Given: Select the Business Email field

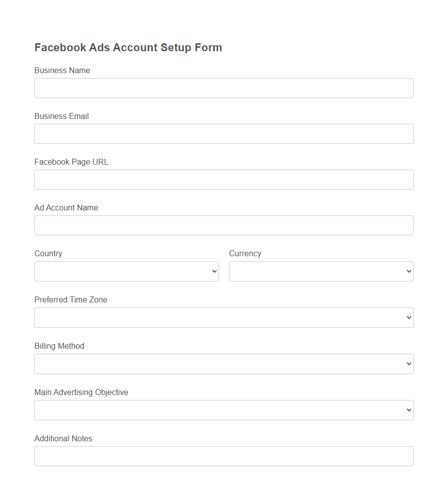Looking at the screenshot, I should pyautogui.click(x=224, y=133).
